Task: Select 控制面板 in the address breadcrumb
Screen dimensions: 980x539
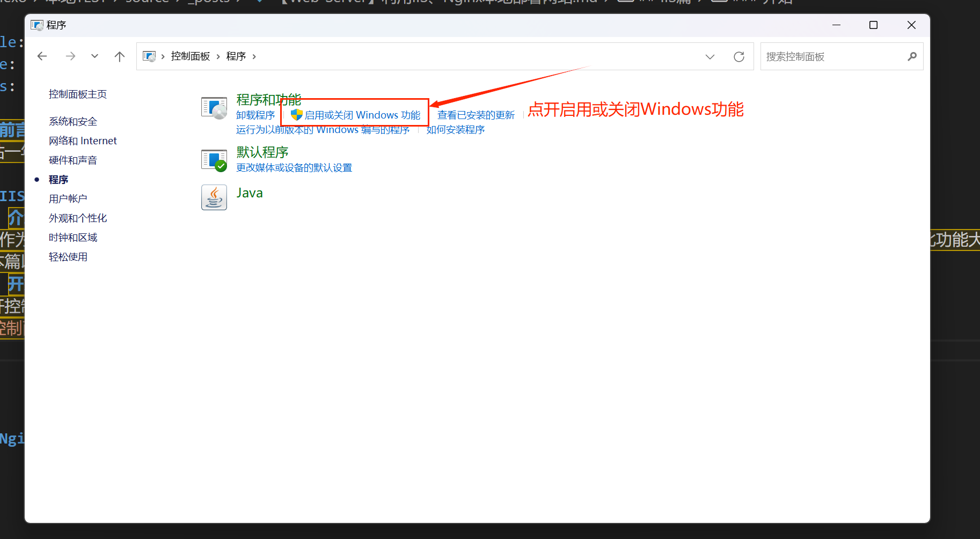Action: [191, 56]
